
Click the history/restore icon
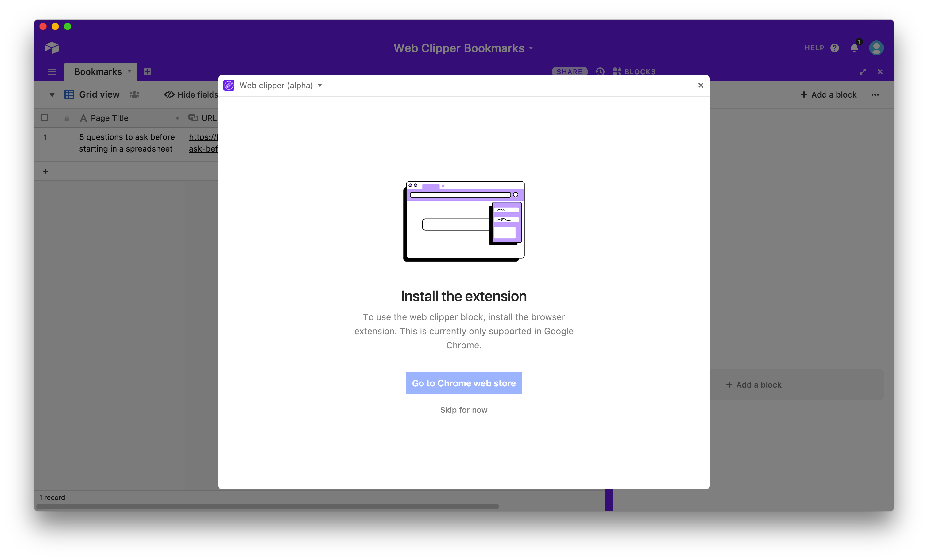[x=600, y=71]
